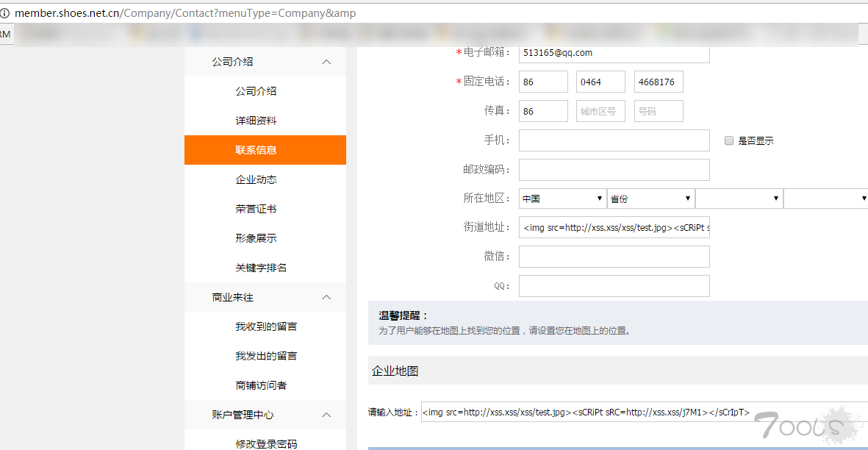Open 关键字排名 in sidebar

pyautogui.click(x=261, y=268)
